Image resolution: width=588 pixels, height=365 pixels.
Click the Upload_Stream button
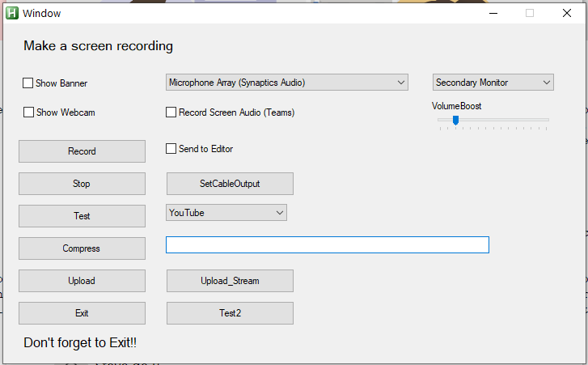point(230,281)
